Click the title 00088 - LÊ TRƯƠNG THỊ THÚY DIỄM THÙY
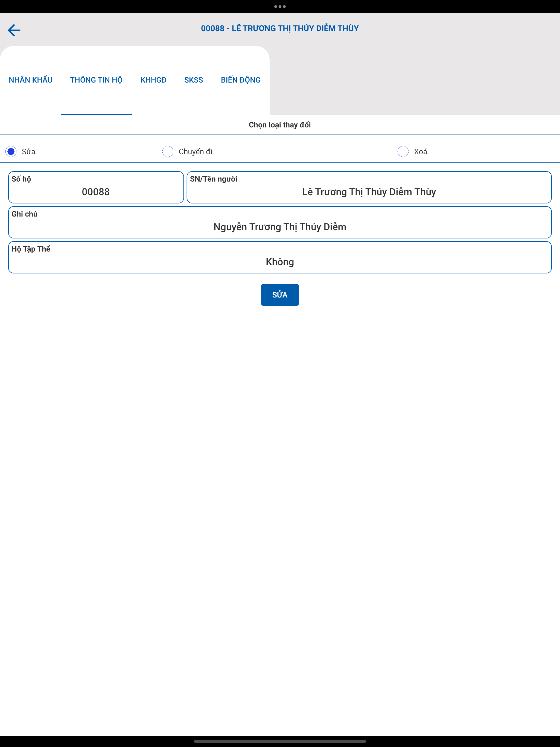 280,28
